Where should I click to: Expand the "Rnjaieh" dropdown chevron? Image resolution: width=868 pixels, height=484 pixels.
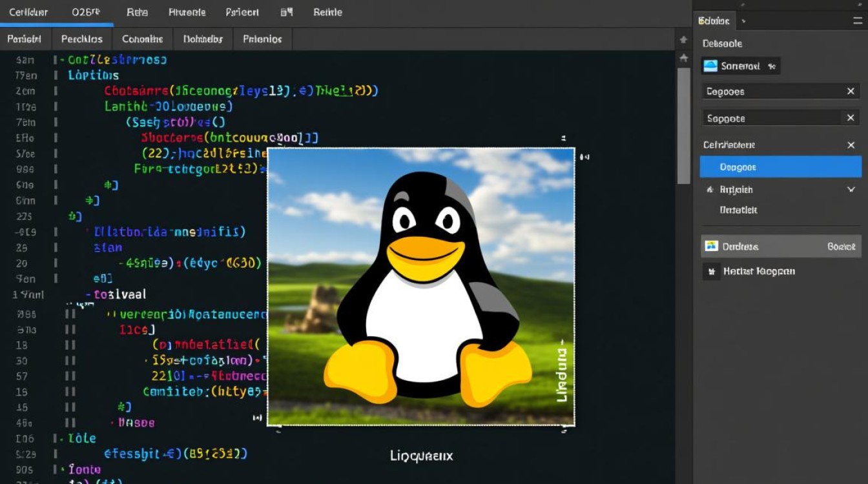[850, 189]
